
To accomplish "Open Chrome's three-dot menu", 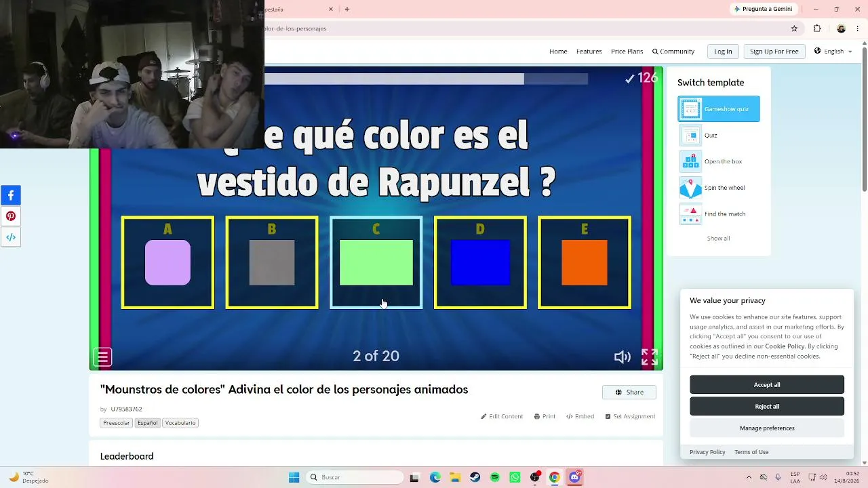I will (x=857, y=28).
